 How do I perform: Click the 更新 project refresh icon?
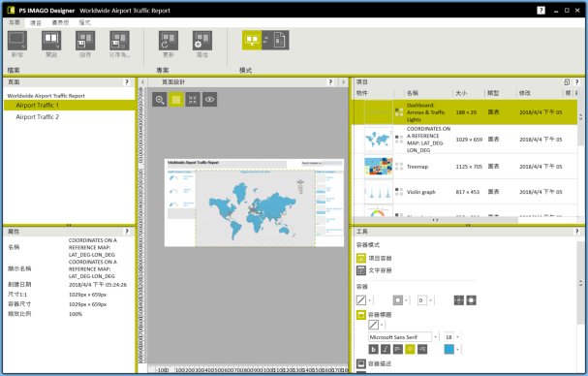169,41
